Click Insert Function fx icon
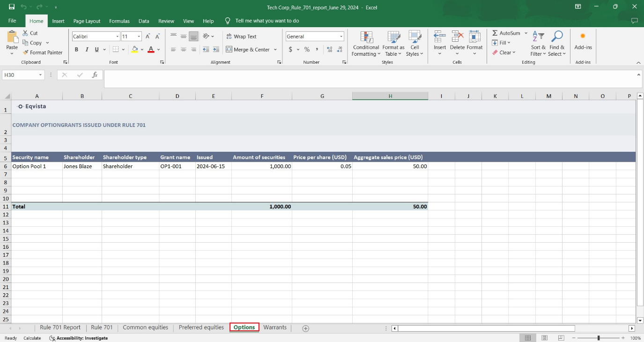644x342 pixels. (x=95, y=75)
